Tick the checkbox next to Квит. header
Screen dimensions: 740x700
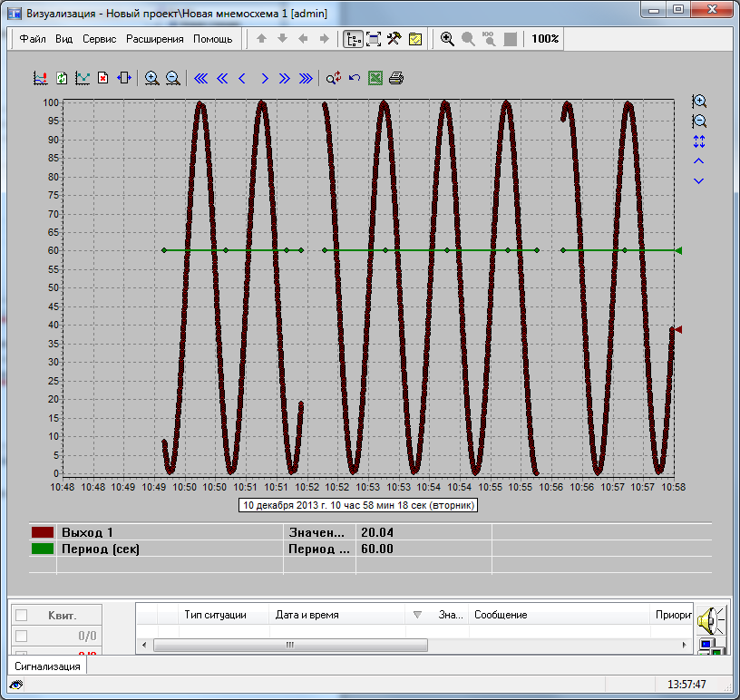pyautogui.click(x=22, y=616)
